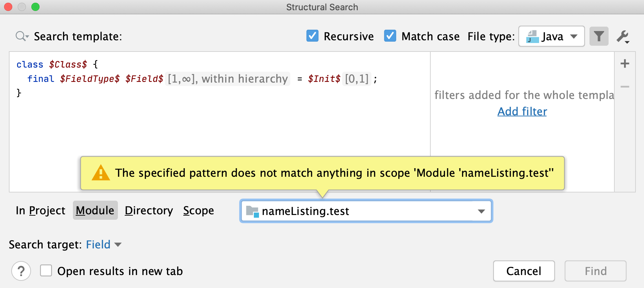Click the minus icon to remove filter
Screen dimensions: 644x288
click(625, 87)
